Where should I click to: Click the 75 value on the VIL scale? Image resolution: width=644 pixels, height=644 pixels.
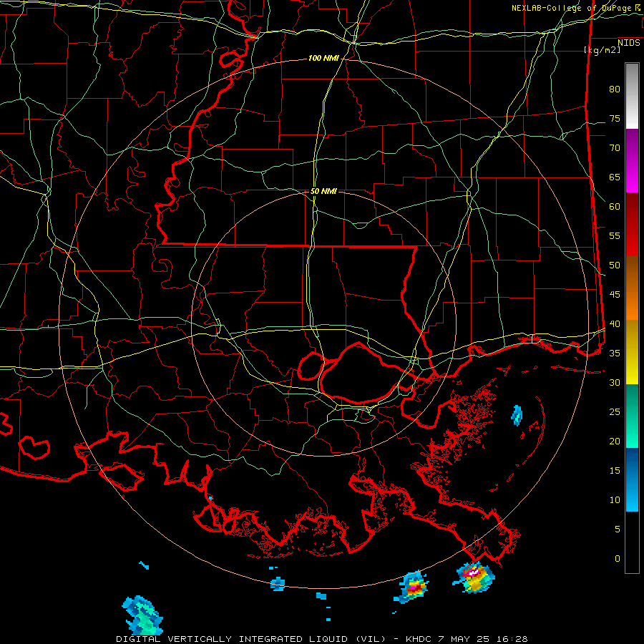pyautogui.click(x=615, y=119)
